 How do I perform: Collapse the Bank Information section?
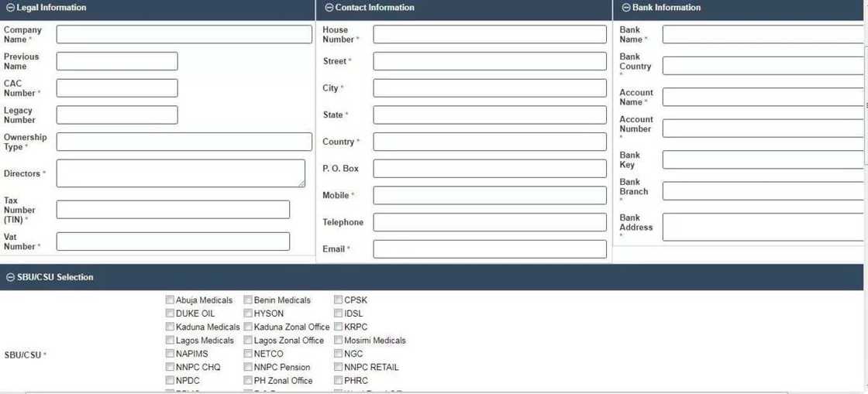(x=626, y=8)
